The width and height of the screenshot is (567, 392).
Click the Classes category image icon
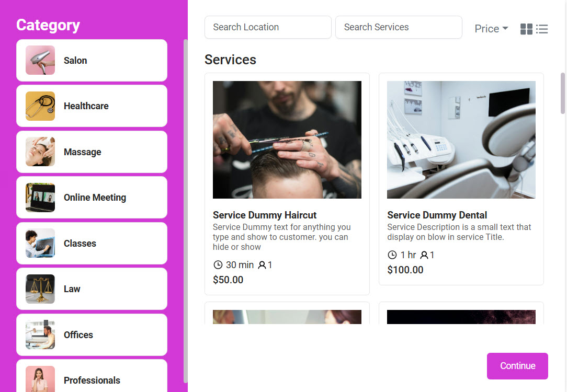coord(40,243)
